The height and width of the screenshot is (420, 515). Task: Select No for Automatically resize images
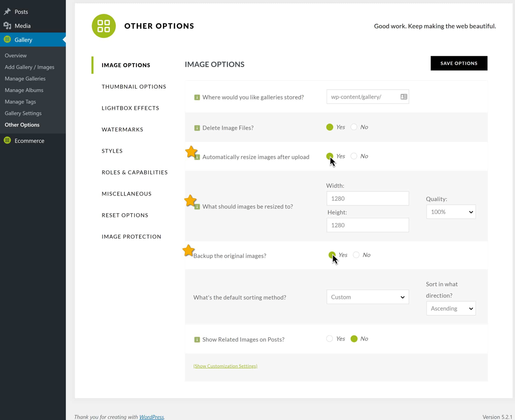point(354,156)
